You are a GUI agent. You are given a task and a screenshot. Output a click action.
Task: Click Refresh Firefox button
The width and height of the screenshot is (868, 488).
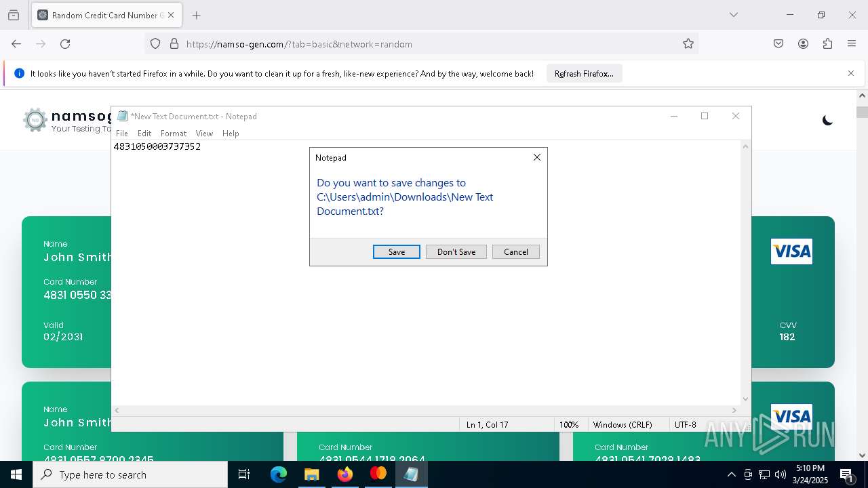tap(584, 74)
